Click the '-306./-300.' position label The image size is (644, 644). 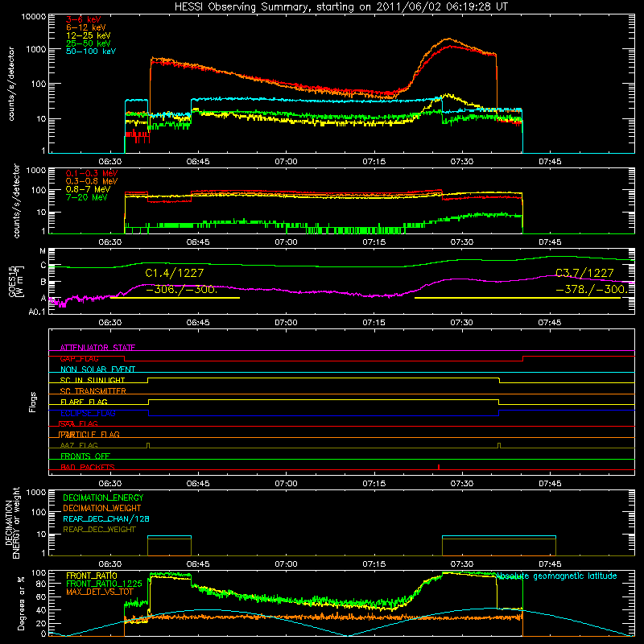[182, 290]
